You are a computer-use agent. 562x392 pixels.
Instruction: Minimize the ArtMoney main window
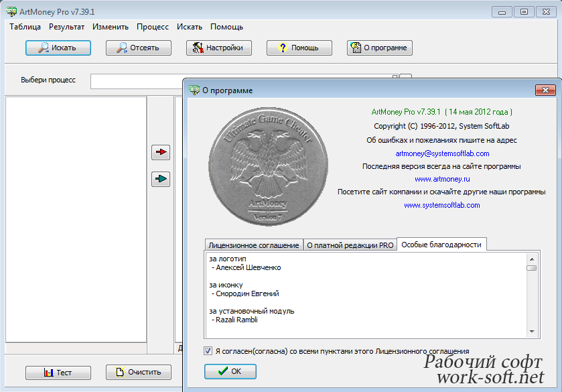[502, 12]
